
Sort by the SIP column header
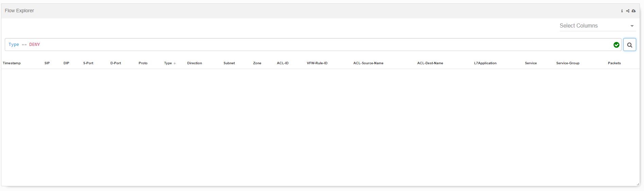pyautogui.click(x=47, y=63)
